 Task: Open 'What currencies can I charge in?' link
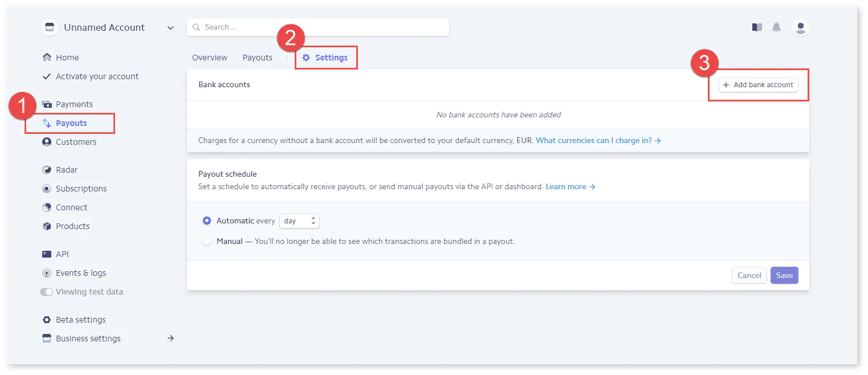click(598, 140)
